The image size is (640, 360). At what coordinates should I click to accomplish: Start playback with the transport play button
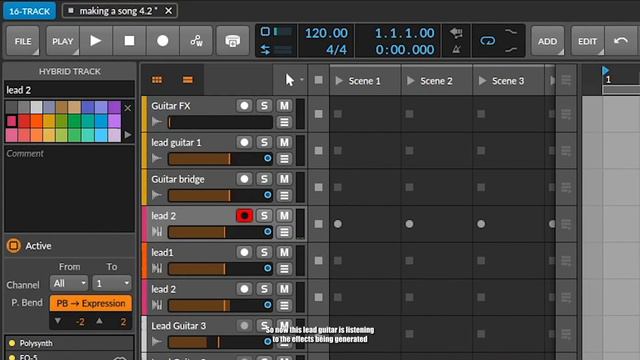(x=96, y=41)
